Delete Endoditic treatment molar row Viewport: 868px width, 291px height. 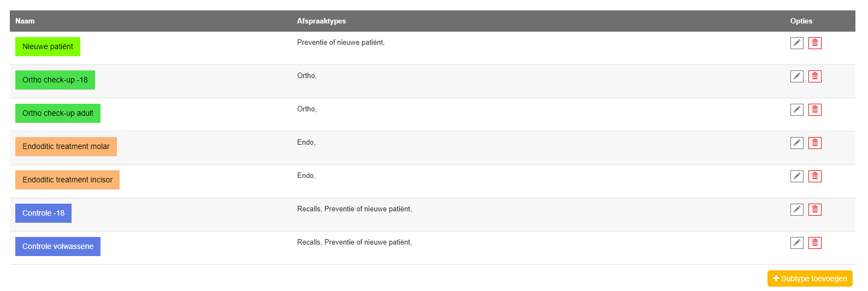[x=814, y=143]
